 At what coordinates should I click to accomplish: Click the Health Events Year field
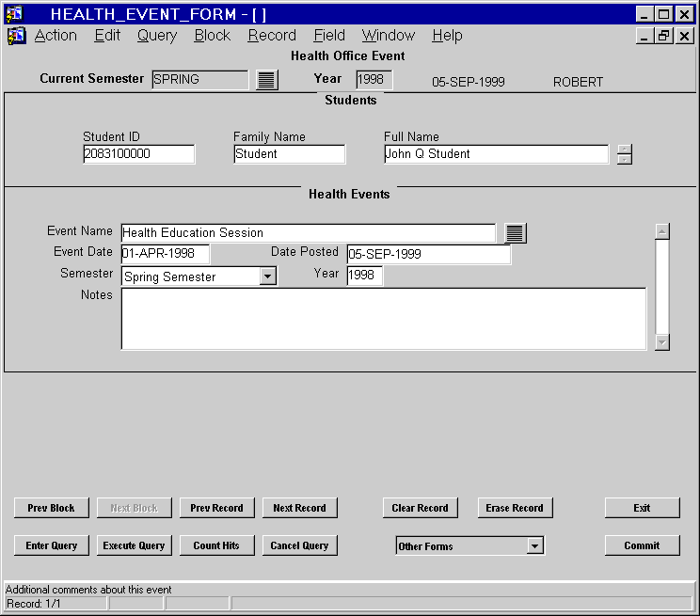tap(364, 275)
